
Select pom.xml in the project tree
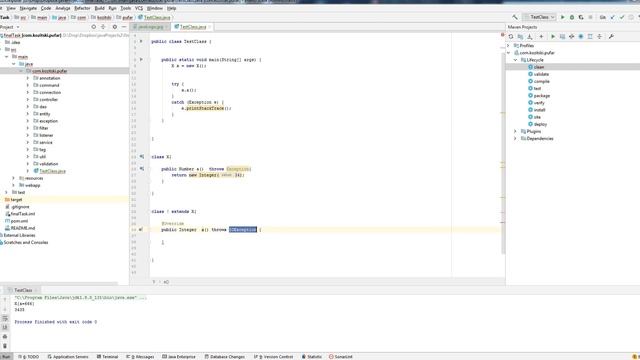pyautogui.click(x=19, y=221)
